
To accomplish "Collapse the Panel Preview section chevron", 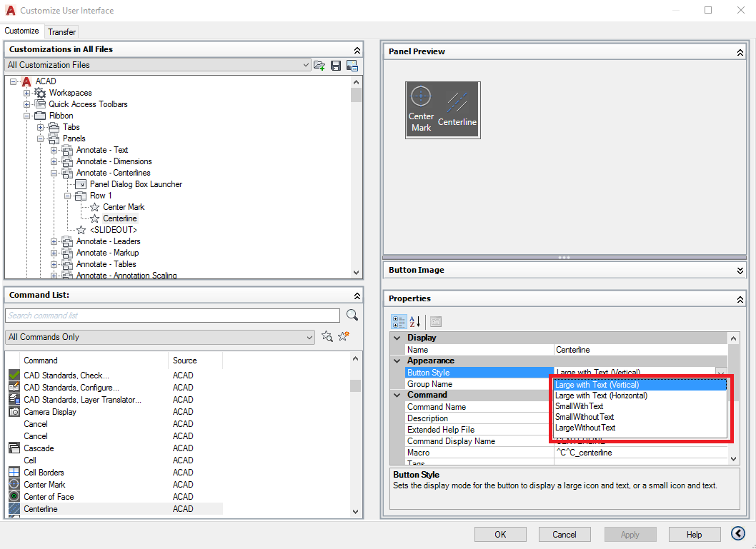I will pyautogui.click(x=740, y=51).
